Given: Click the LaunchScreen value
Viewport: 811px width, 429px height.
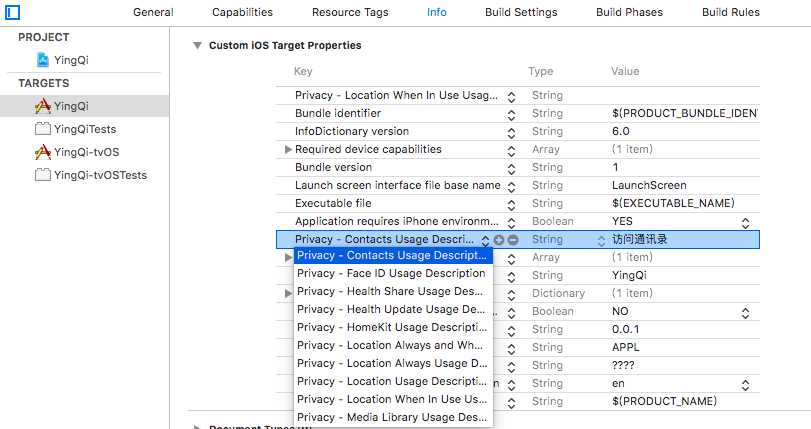Looking at the screenshot, I should pyautogui.click(x=649, y=185).
